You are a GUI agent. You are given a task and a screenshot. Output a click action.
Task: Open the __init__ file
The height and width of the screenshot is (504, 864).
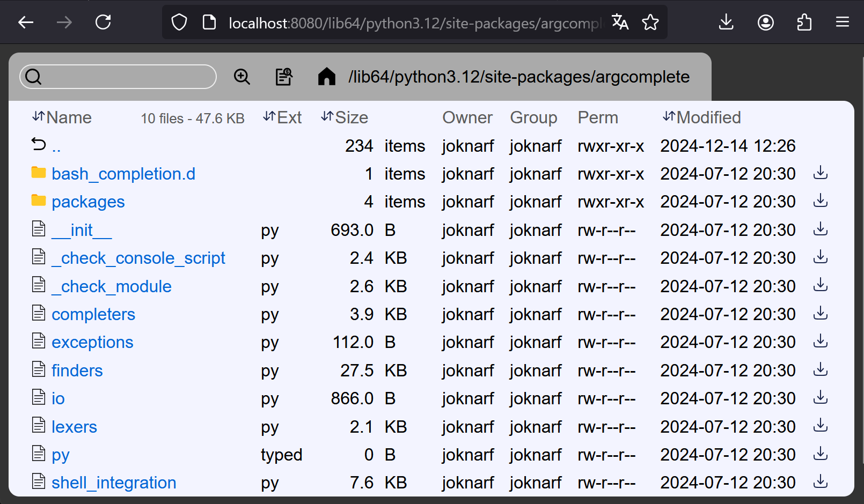tap(82, 230)
